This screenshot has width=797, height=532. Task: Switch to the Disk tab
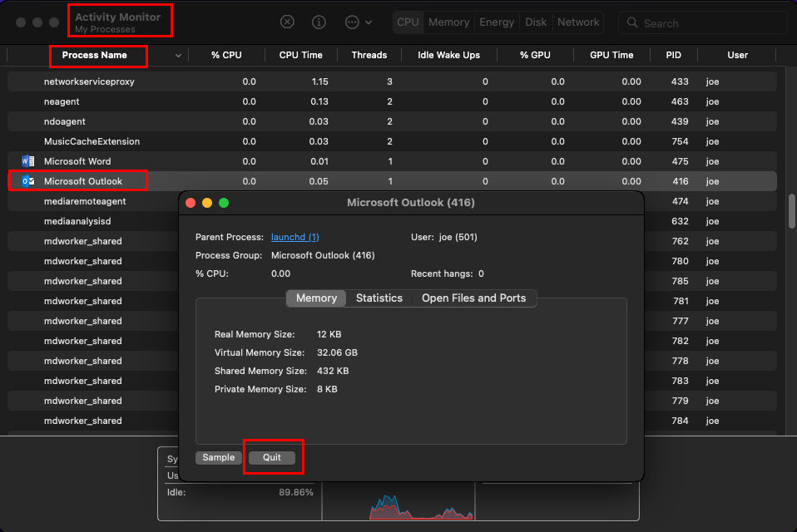[536, 22]
